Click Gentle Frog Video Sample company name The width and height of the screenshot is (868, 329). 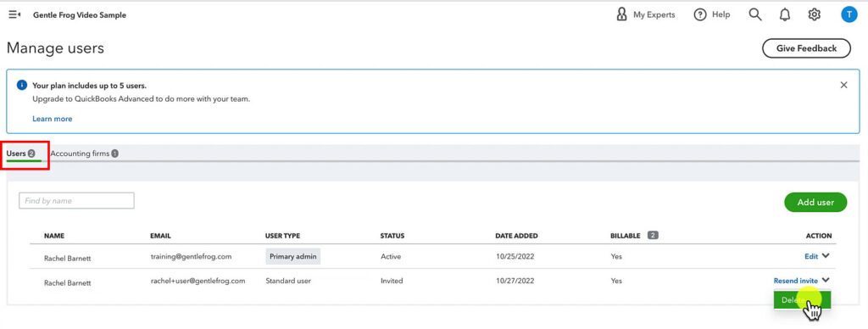pos(80,15)
